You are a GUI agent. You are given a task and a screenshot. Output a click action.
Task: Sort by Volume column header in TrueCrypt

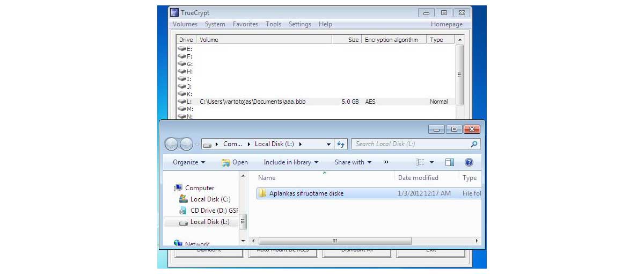point(264,40)
